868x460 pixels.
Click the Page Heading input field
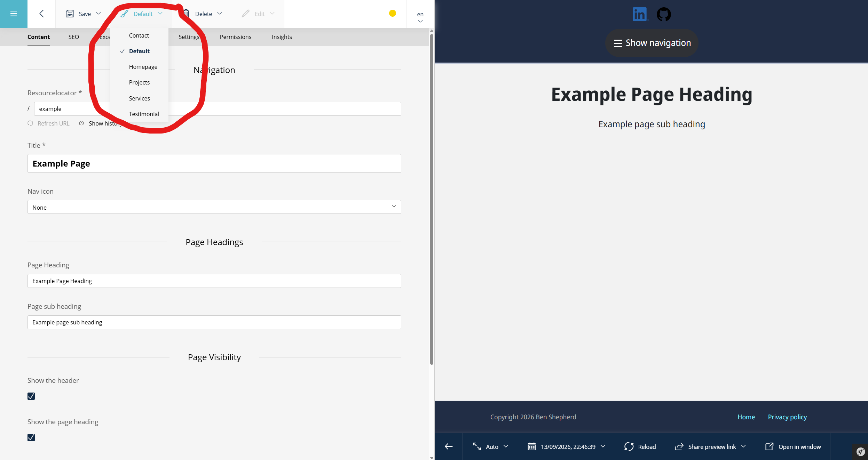[214, 281]
